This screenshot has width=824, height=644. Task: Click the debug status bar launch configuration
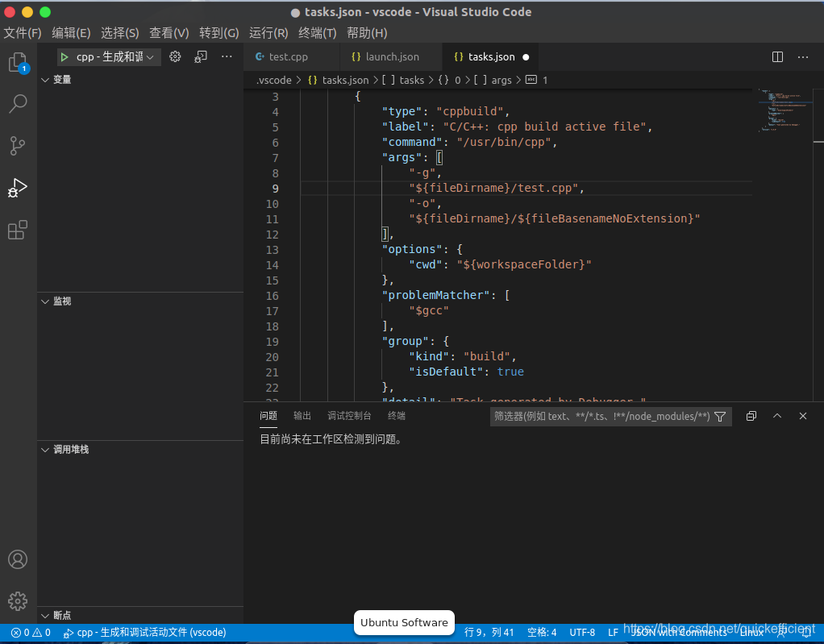144,633
